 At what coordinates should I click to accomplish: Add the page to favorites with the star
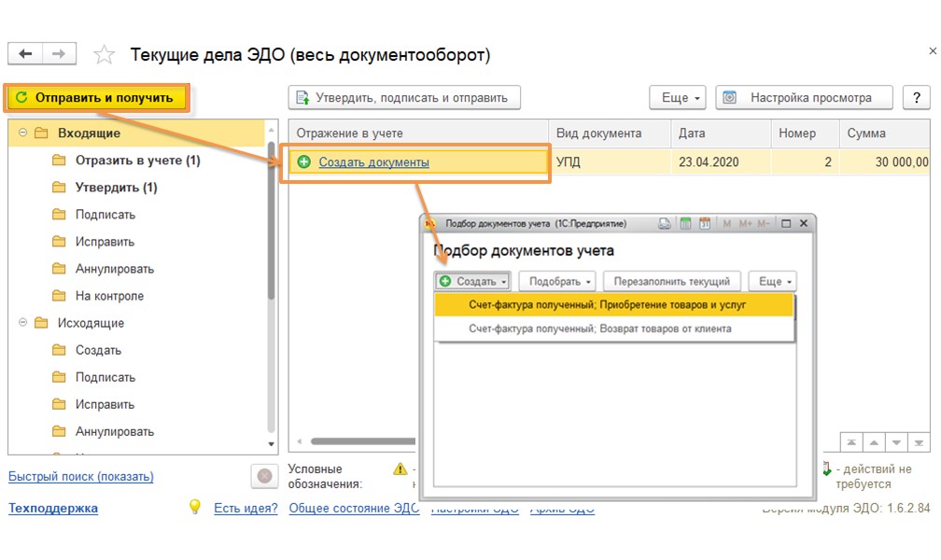[x=104, y=55]
